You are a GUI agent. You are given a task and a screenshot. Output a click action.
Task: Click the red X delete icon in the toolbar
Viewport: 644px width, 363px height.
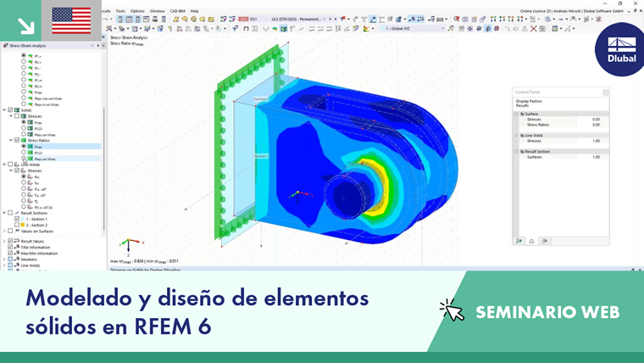pyautogui.click(x=534, y=29)
